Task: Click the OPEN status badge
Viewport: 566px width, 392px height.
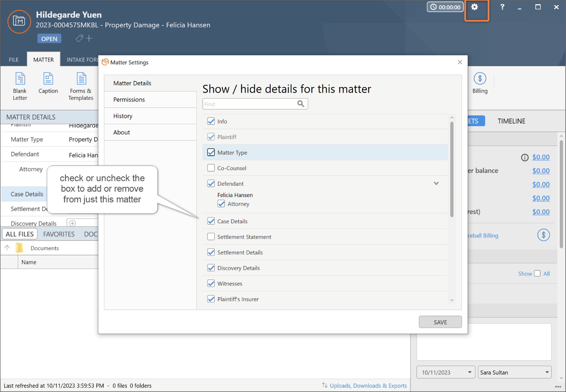Action: pos(49,39)
